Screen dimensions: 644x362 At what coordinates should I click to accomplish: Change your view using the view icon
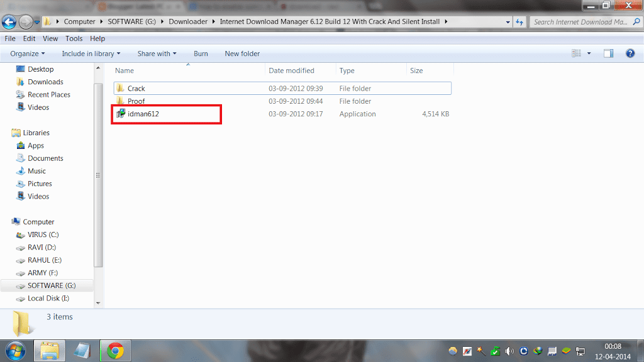tap(576, 53)
